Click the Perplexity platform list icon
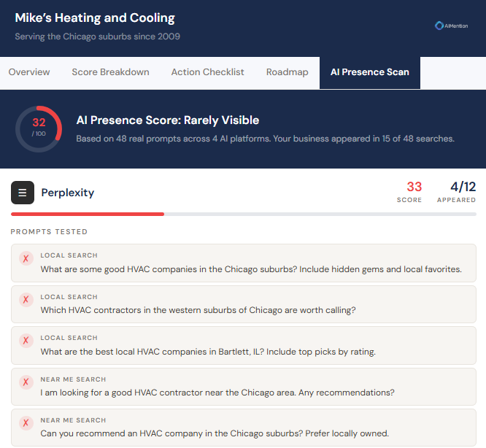The width and height of the screenshot is (486, 448). 23,193
